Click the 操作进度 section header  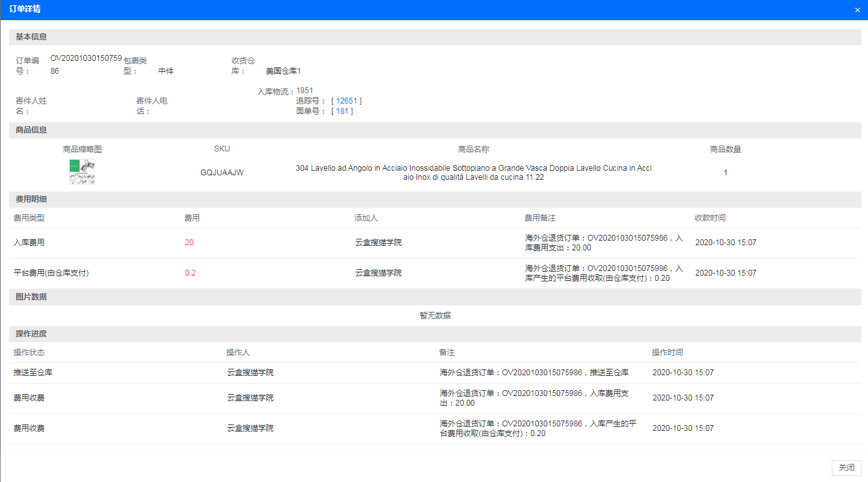click(x=31, y=334)
